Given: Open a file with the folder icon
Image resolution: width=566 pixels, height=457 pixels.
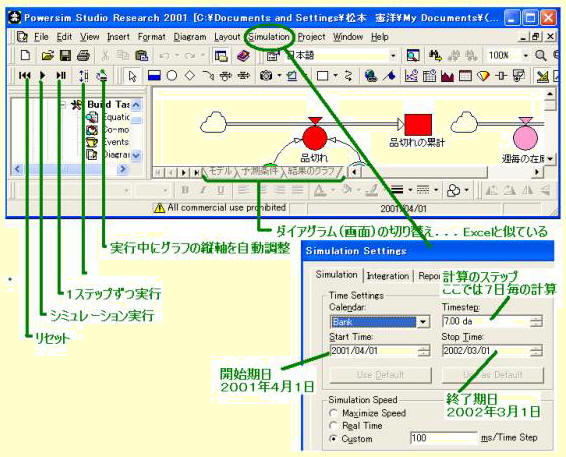Looking at the screenshot, I should coord(47,55).
